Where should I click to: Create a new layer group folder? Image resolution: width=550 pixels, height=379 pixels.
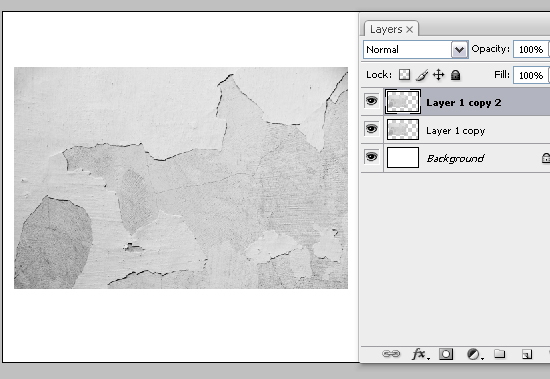(500, 354)
